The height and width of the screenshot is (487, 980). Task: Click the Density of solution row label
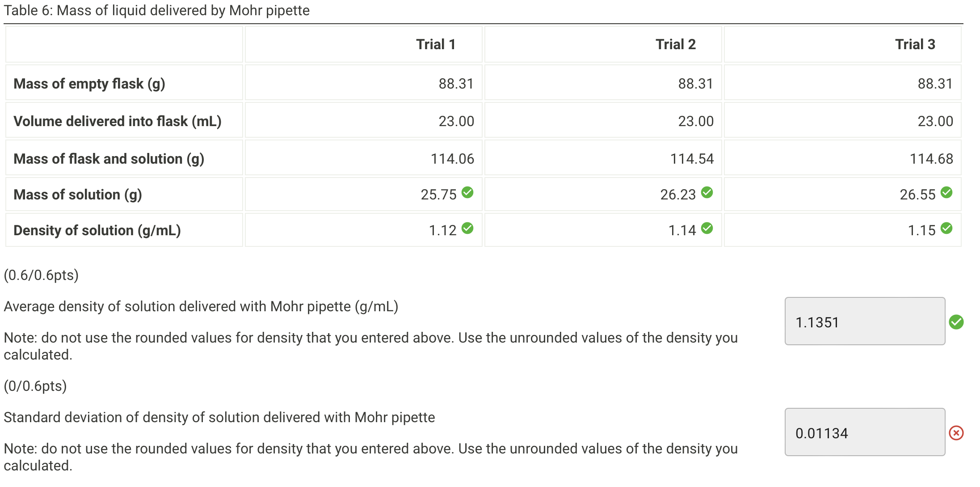(97, 230)
